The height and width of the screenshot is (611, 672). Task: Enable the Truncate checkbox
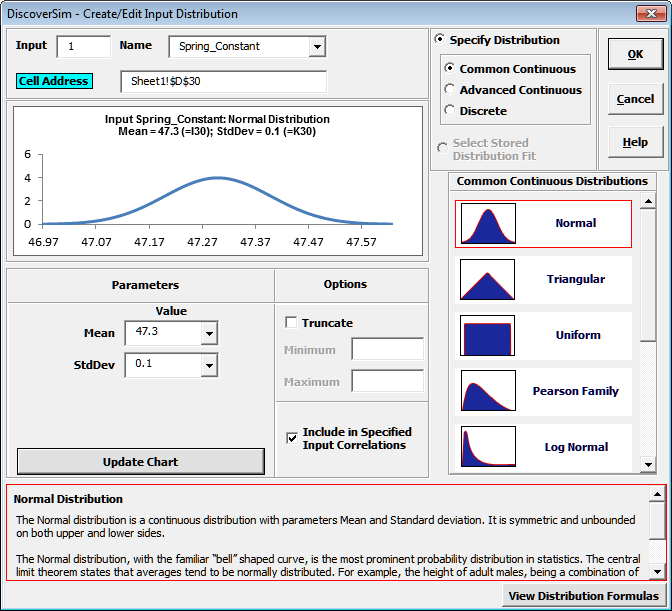pyautogui.click(x=291, y=322)
